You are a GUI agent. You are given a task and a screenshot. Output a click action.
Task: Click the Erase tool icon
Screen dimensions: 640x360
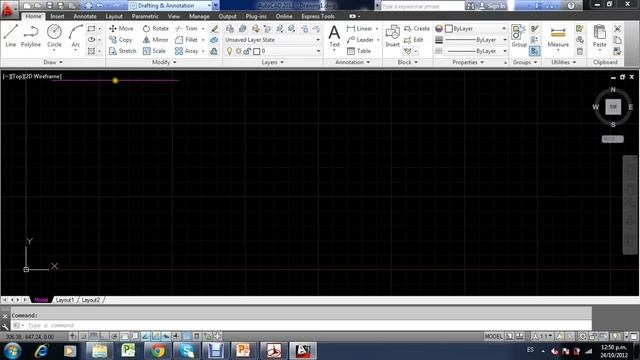pyautogui.click(x=214, y=29)
